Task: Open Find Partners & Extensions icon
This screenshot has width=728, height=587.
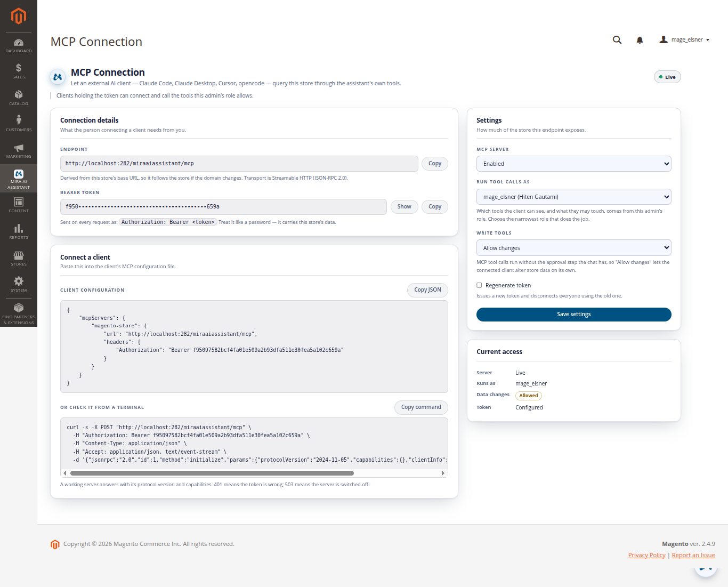Action: tap(19, 308)
